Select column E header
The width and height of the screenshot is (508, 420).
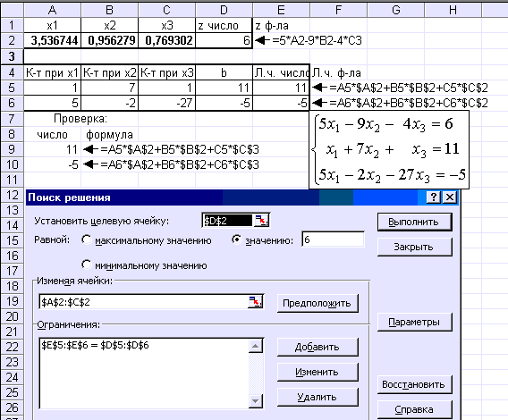(281, 10)
